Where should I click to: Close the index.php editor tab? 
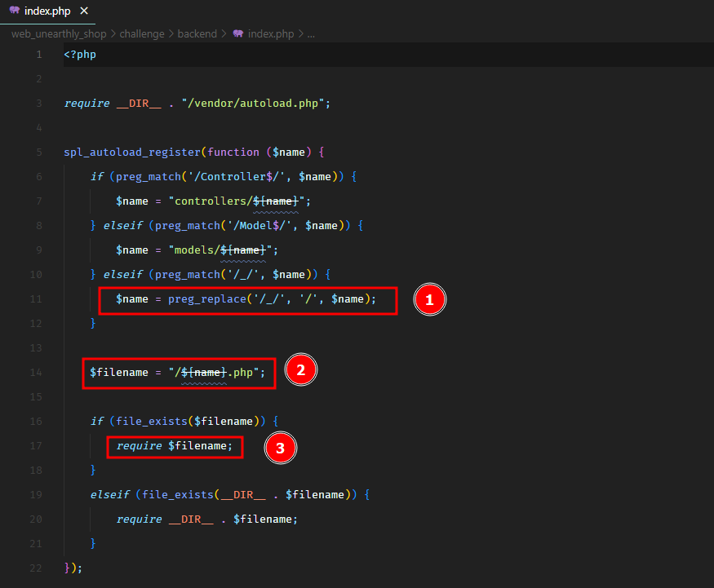[84, 11]
